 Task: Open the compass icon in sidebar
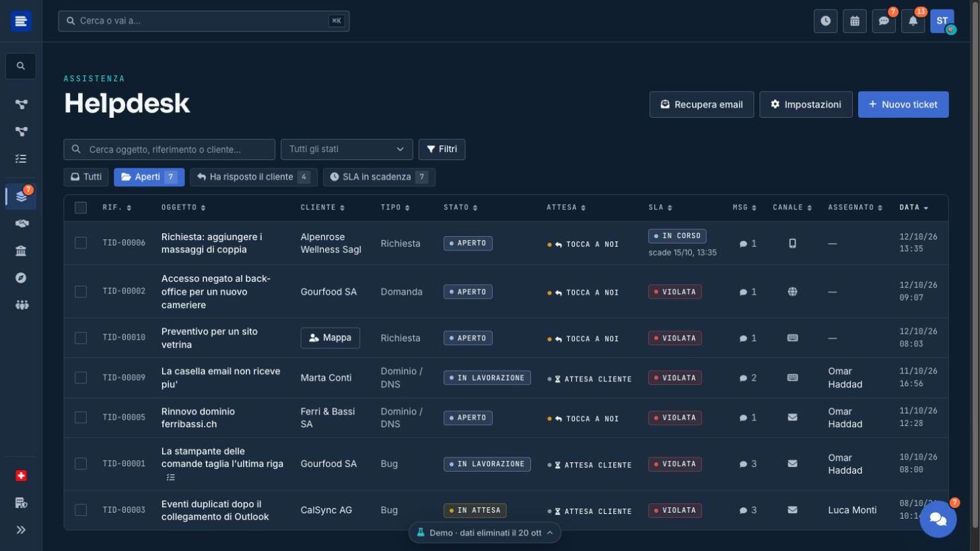click(21, 278)
